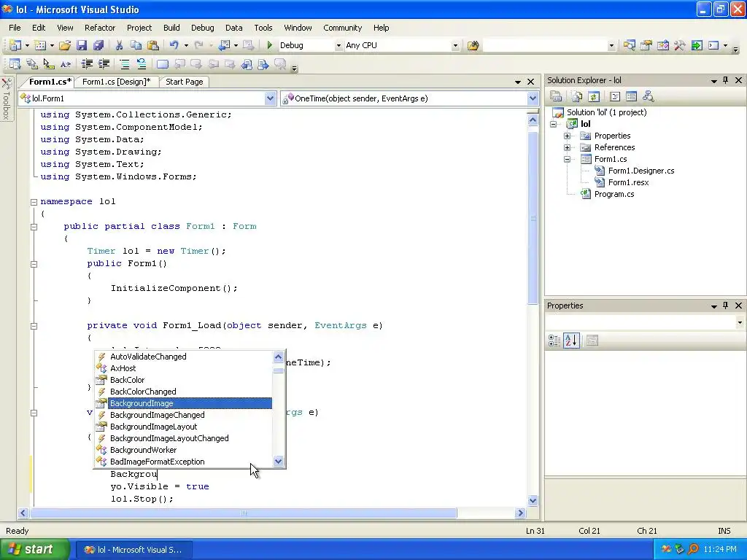The height and width of the screenshot is (560, 747).
Task: Switch Properties grid to Alphabetical sorting
Action: coord(571,341)
